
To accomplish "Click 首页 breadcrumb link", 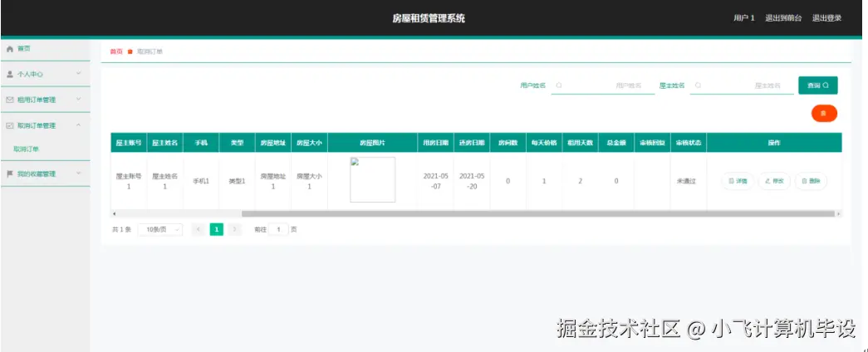I will coord(115,51).
